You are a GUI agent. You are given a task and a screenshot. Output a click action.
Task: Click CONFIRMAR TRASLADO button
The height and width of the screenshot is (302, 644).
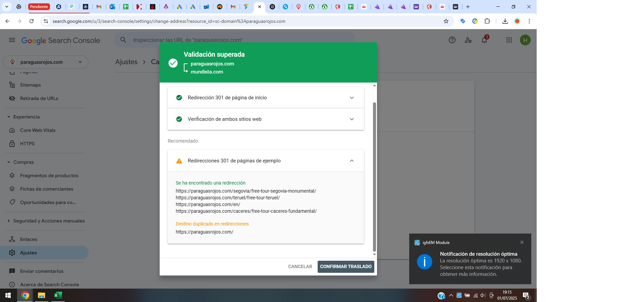pos(346,266)
